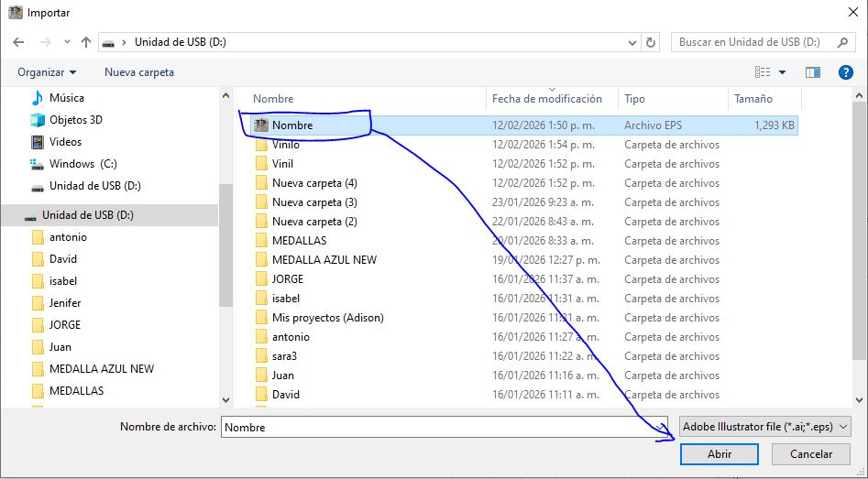Select Mis proyectos (Adison) folder
The height and width of the screenshot is (479, 868).
328,318
